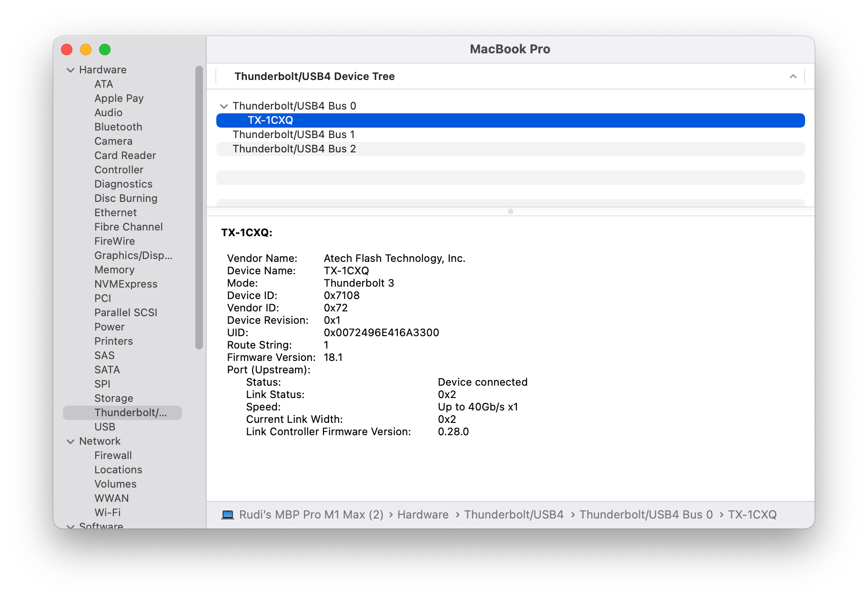Select Printers in the sidebar
Screen dimensions: 868x599
(x=113, y=341)
